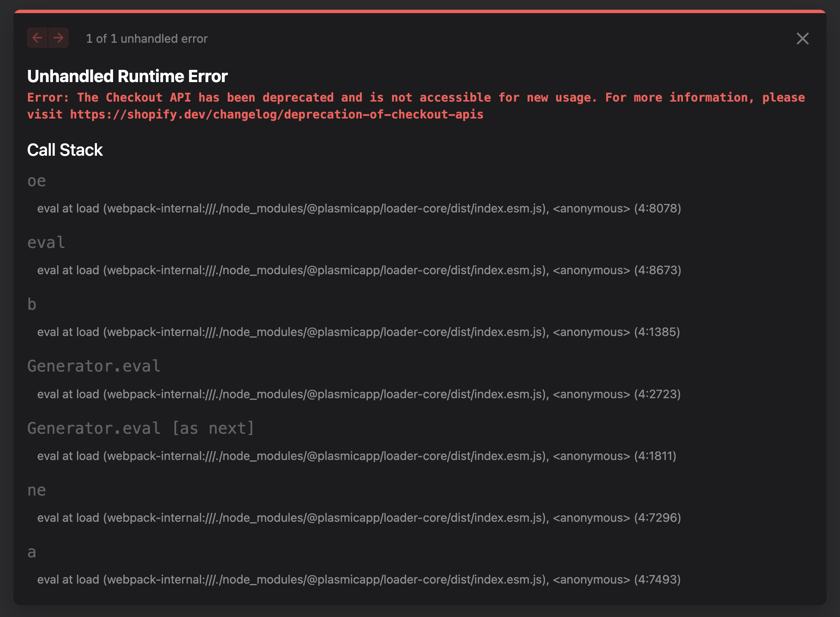This screenshot has width=840, height=617.
Task: Open stack frame source at 4:7493
Action: (x=359, y=580)
